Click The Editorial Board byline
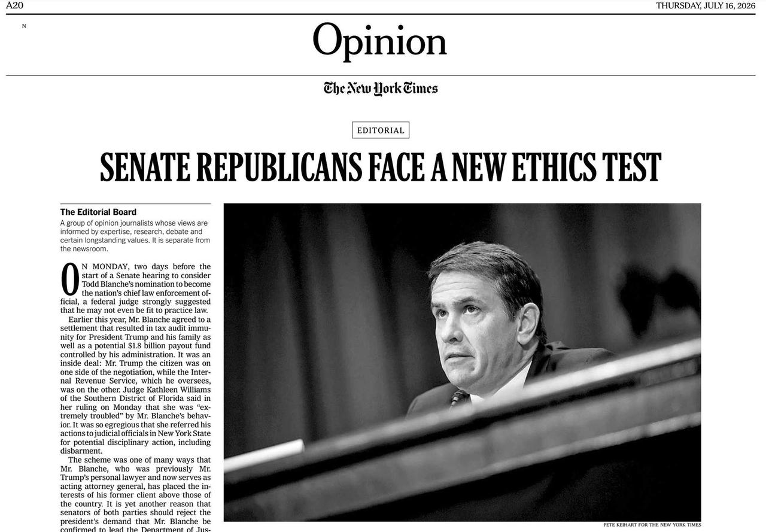766x532 pixels. [x=98, y=212]
